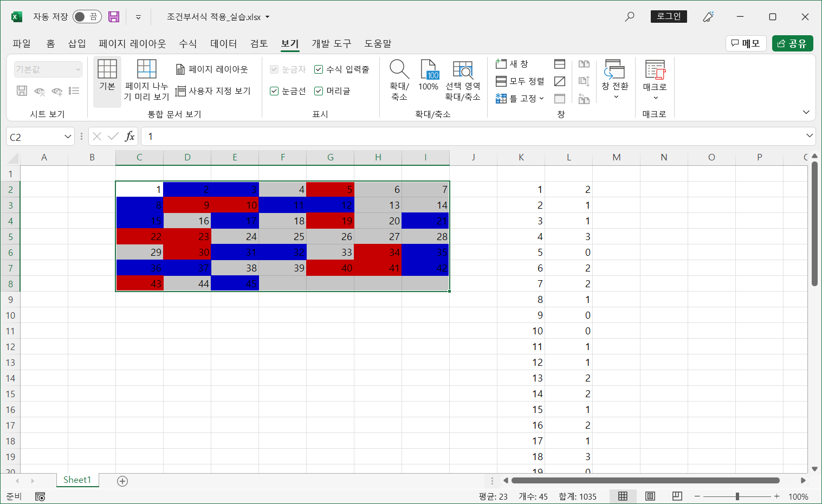Open the 페이지 레이아웃 ribbon tab
The height and width of the screenshot is (504, 822).
(x=132, y=43)
